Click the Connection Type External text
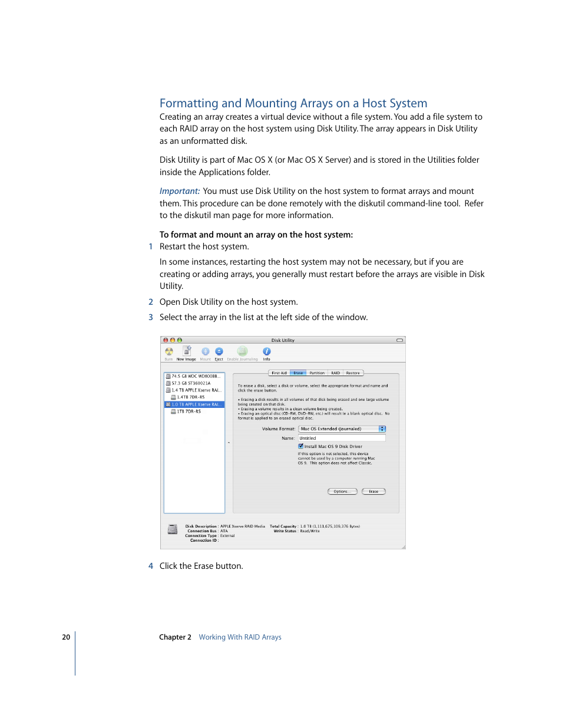 tap(227, 536)
